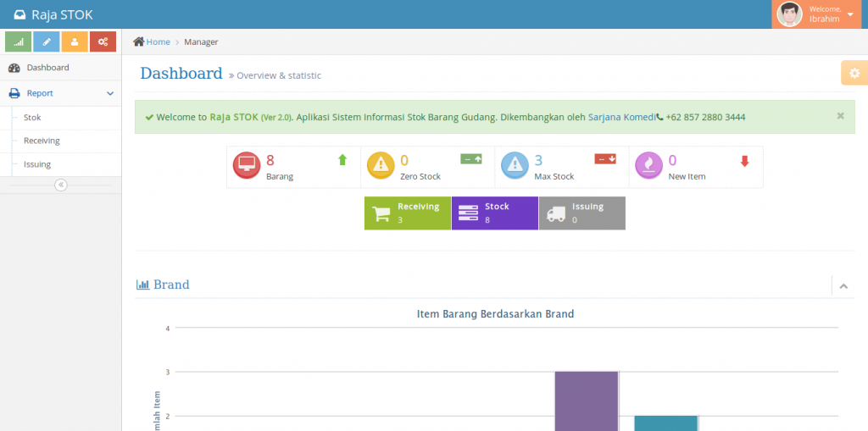Open the Receiving report submenu item
868x431 pixels.
(x=61, y=141)
